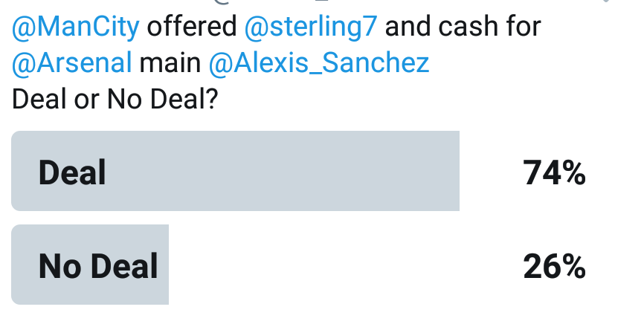This screenshot has height=327, width=644.
Task: Open the @sterling7 profile mention
Action: pyautogui.click(x=311, y=27)
